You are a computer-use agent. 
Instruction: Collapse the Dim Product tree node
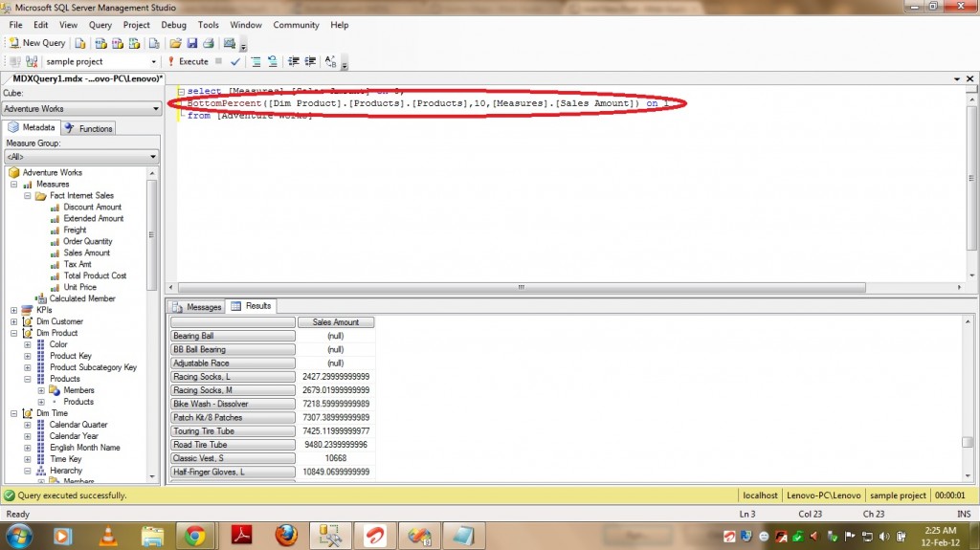point(14,333)
